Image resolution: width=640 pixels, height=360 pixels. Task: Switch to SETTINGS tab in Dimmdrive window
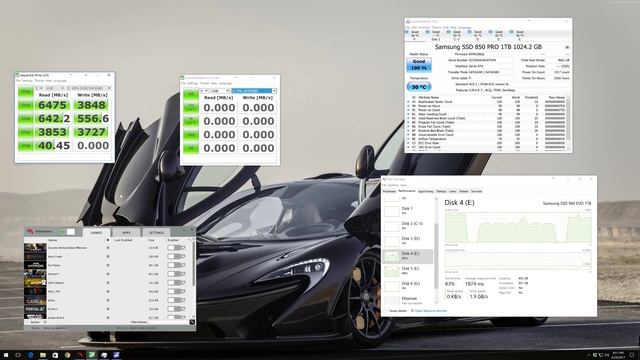156,233
